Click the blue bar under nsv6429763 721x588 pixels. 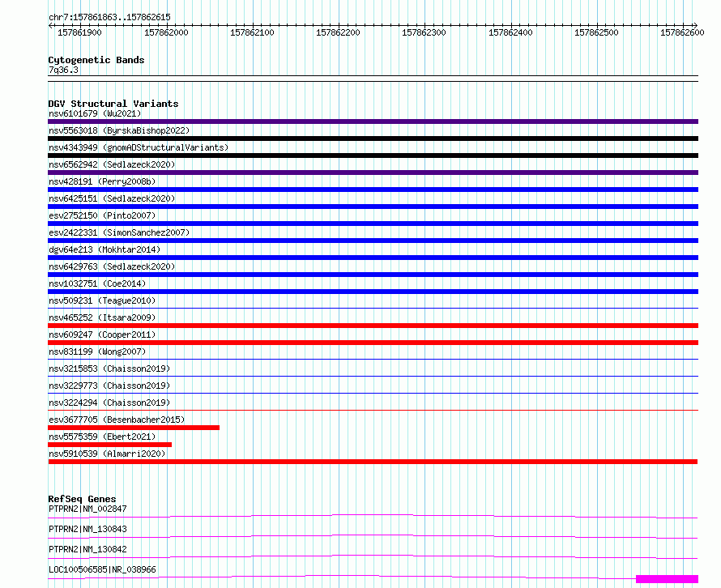(x=373, y=275)
